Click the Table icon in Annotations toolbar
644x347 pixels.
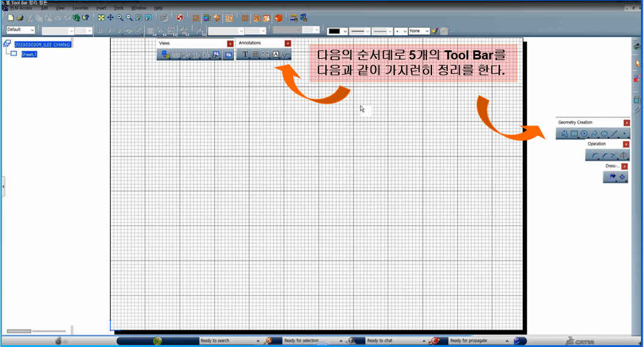click(255, 55)
